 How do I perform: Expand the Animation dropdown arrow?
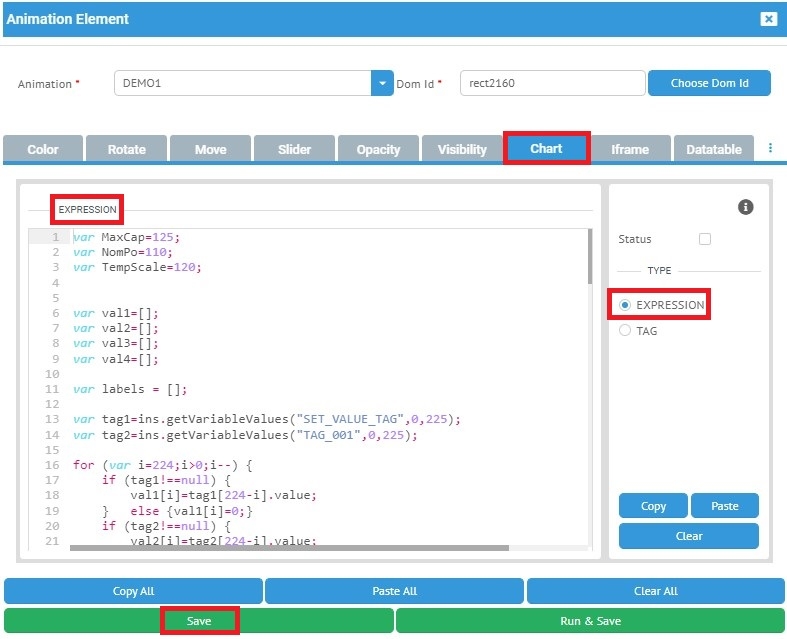(382, 83)
